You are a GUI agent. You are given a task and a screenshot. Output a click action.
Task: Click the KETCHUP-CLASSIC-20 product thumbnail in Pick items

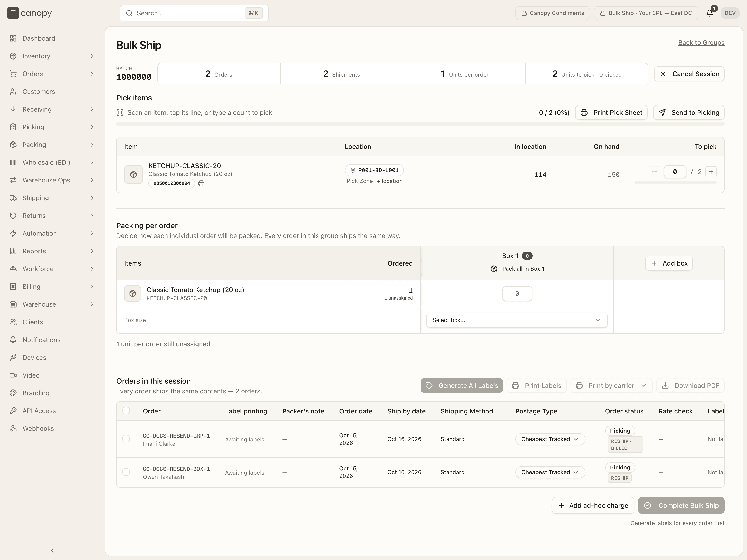click(133, 175)
